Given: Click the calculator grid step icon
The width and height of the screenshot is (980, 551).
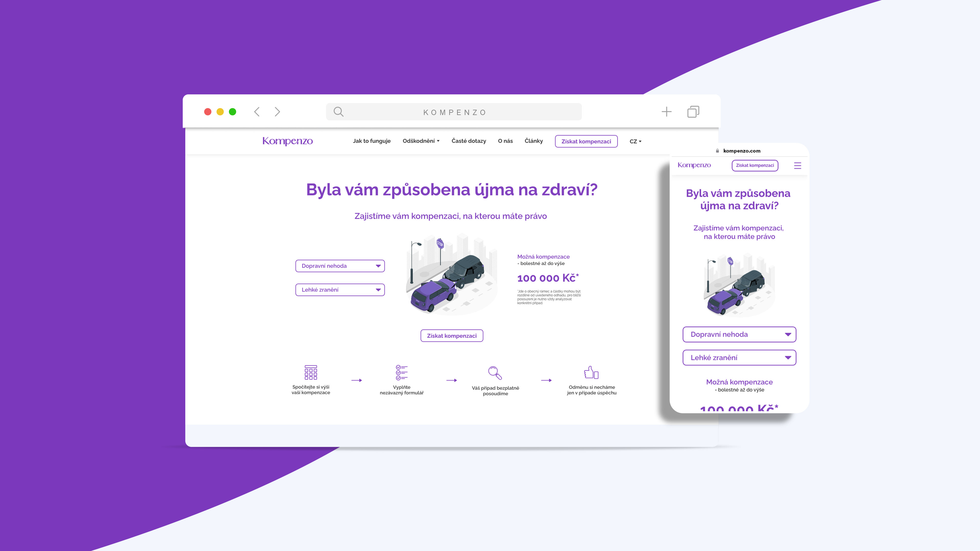Looking at the screenshot, I should (311, 372).
